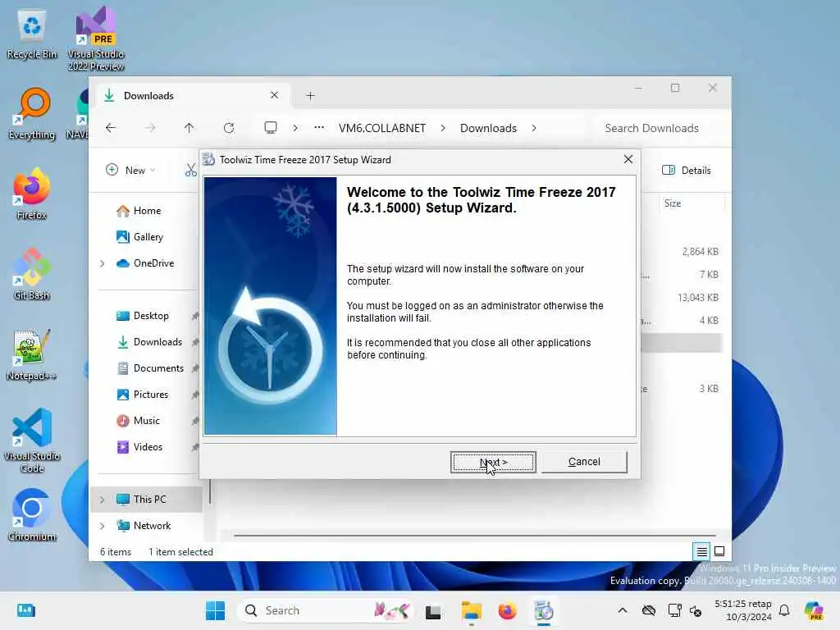The width and height of the screenshot is (840, 630).
Task: Select This PC in navigation pane
Action: click(x=149, y=499)
